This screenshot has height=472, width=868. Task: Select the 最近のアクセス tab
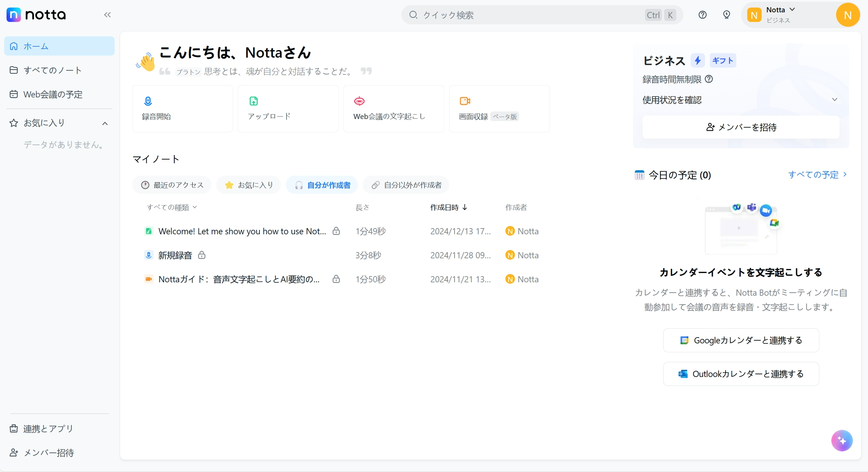(172, 185)
